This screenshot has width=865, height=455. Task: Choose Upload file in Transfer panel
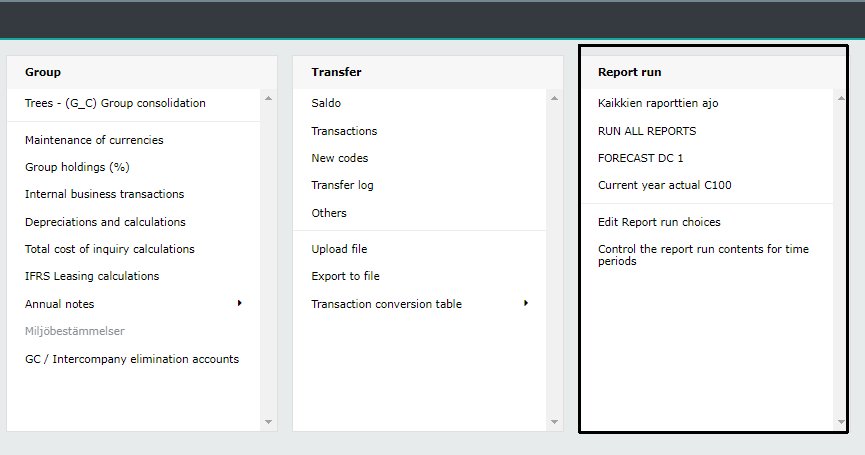tap(339, 249)
